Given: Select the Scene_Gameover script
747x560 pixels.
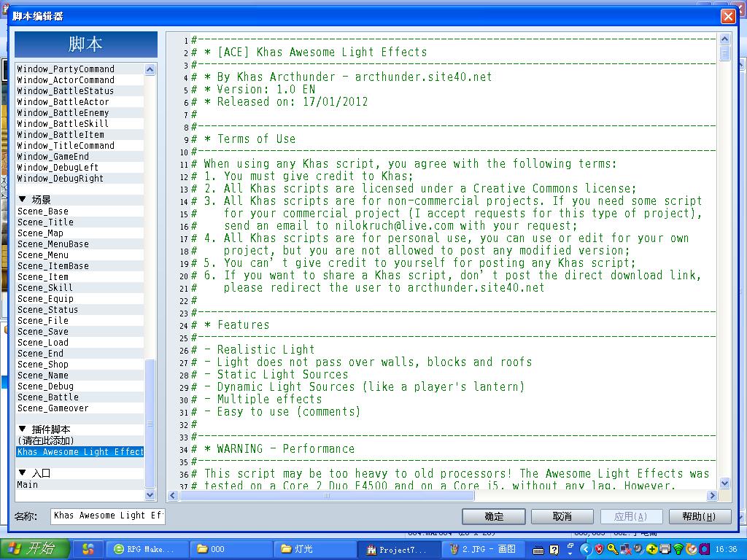Looking at the screenshot, I should click(x=80, y=408).
